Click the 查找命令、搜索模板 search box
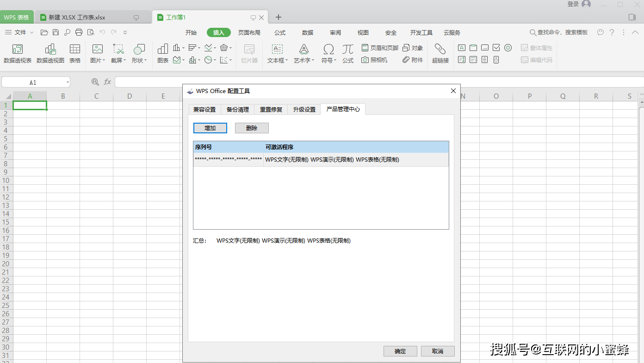 [x=558, y=32]
